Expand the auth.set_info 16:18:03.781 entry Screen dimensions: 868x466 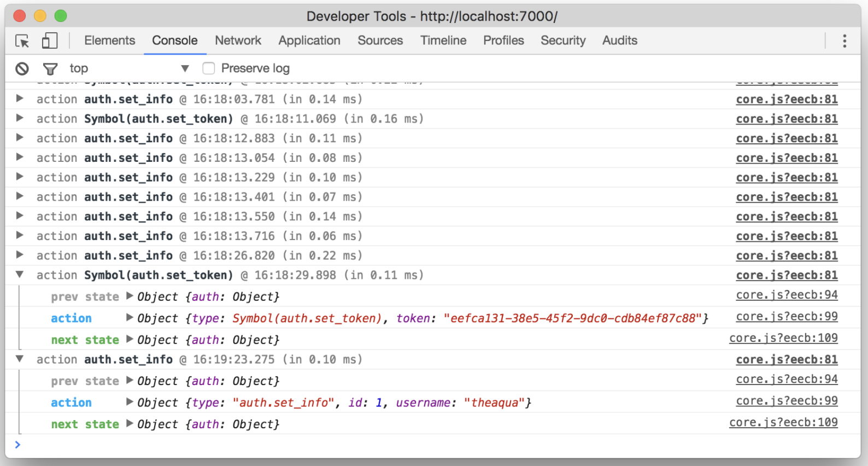pyautogui.click(x=20, y=99)
